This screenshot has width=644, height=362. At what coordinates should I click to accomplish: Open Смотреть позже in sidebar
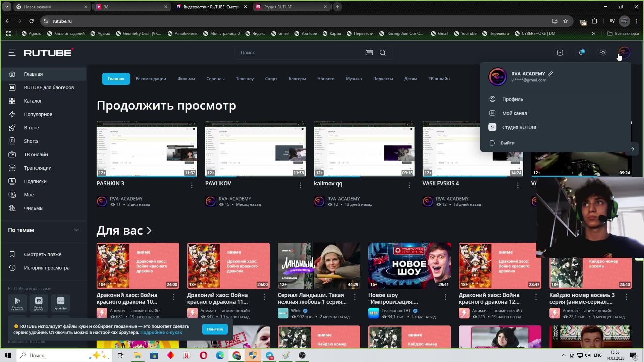click(x=44, y=254)
